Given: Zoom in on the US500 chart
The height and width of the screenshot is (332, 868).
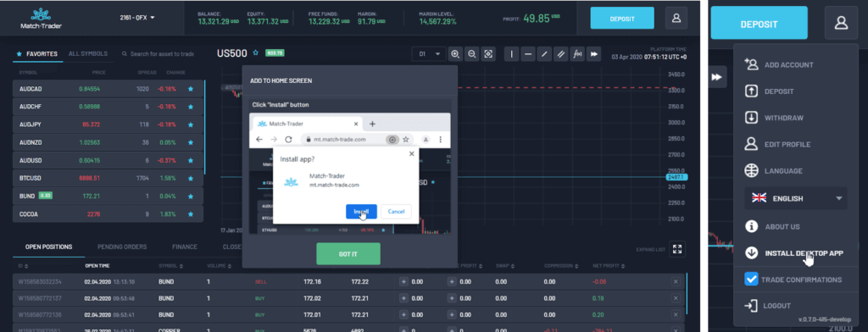Looking at the screenshot, I should [x=455, y=54].
